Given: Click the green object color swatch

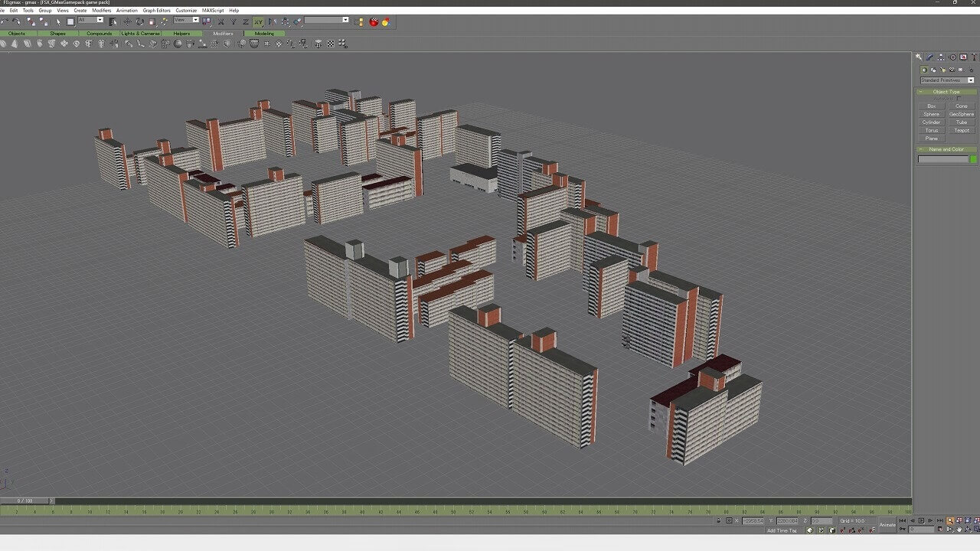Looking at the screenshot, I should 973,159.
